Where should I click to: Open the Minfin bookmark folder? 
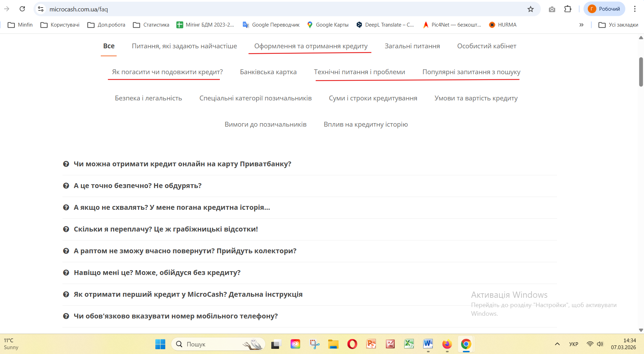pyautogui.click(x=20, y=25)
